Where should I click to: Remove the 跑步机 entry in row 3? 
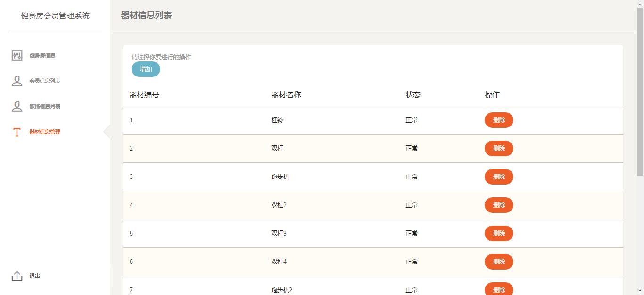pos(499,177)
